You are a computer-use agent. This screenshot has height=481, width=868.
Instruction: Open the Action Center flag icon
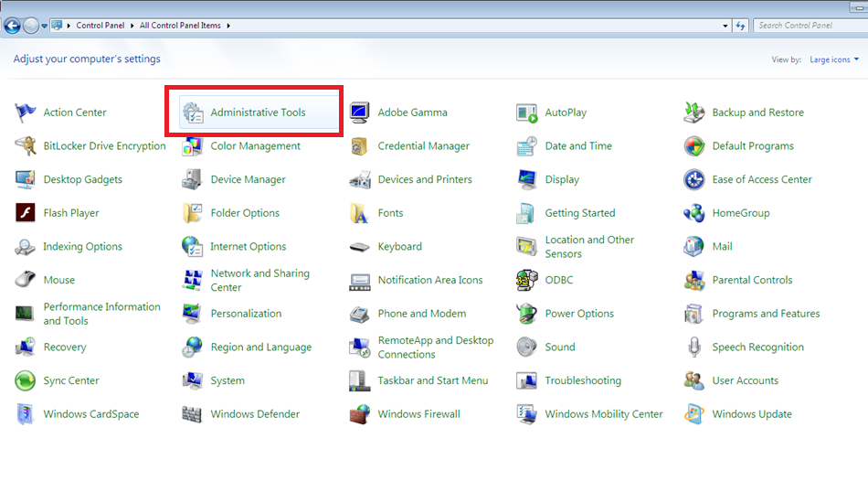[26, 112]
